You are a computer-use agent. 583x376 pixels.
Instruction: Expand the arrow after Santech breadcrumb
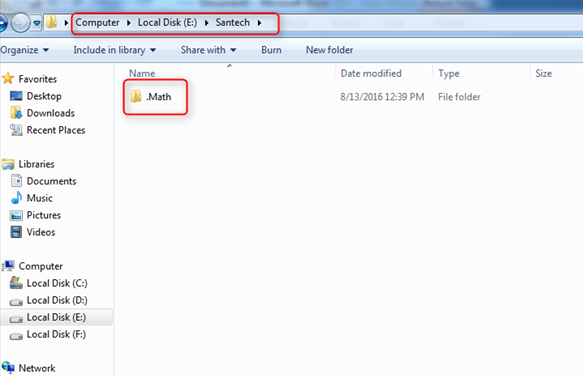(x=259, y=23)
